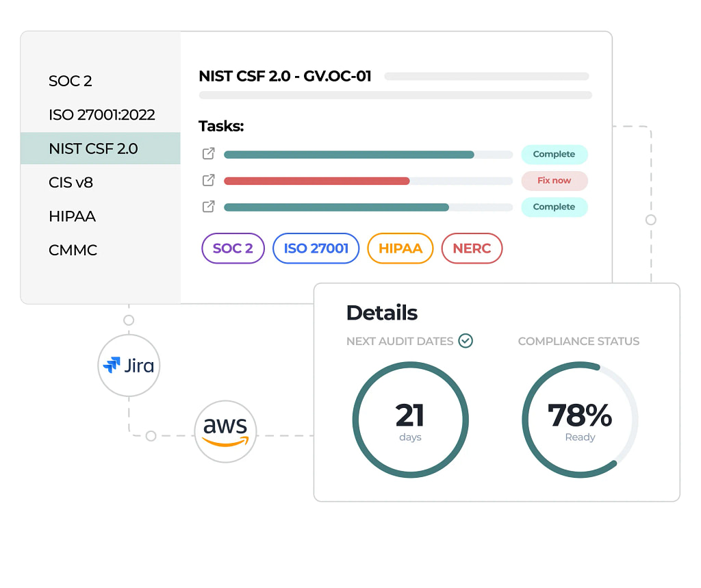Viewport: 701px width, 588px height.
Task: Click the orange HIPAA tag pill
Action: [400, 248]
